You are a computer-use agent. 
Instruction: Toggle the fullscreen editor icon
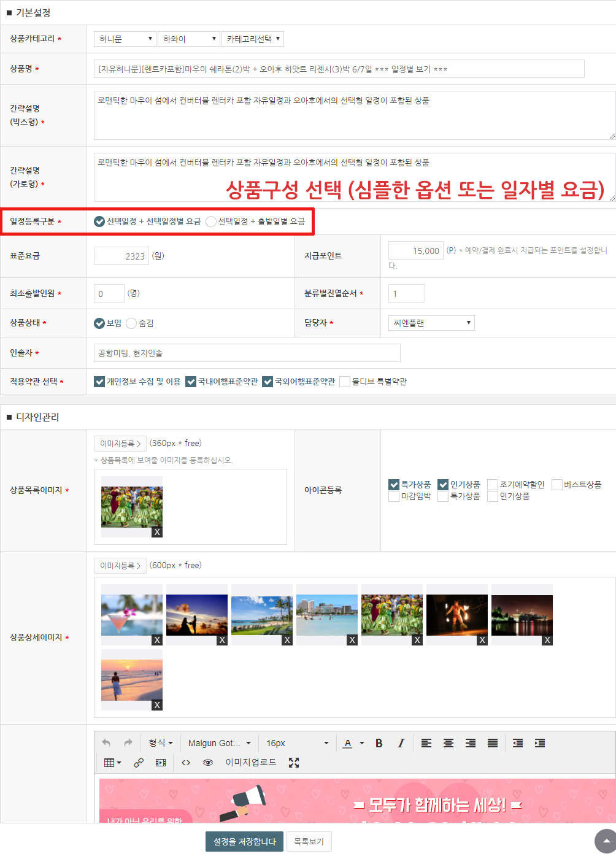click(x=294, y=763)
